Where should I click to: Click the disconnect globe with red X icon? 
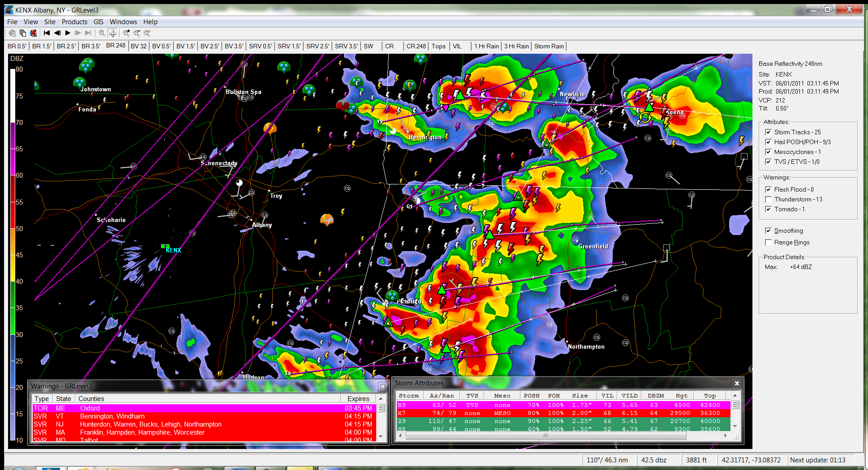33,33
